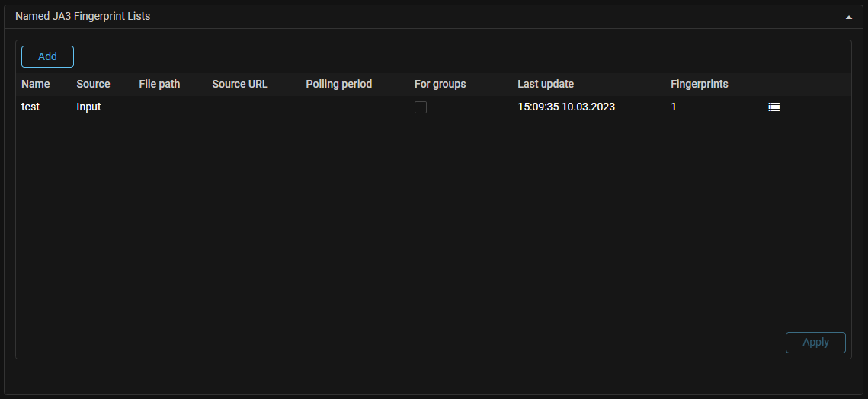This screenshot has height=399, width=868.
Task: Click the Add button
Action: pos(47,56)
